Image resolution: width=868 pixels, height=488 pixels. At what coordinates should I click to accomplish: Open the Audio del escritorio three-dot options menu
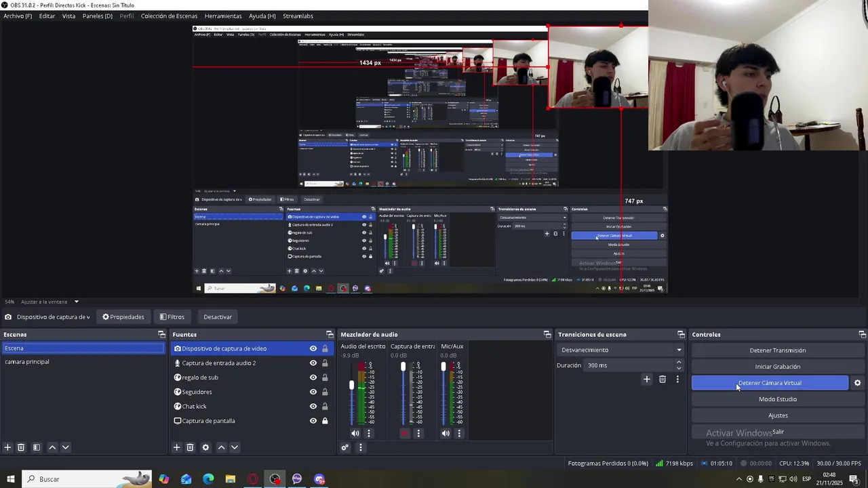[369, 433]
